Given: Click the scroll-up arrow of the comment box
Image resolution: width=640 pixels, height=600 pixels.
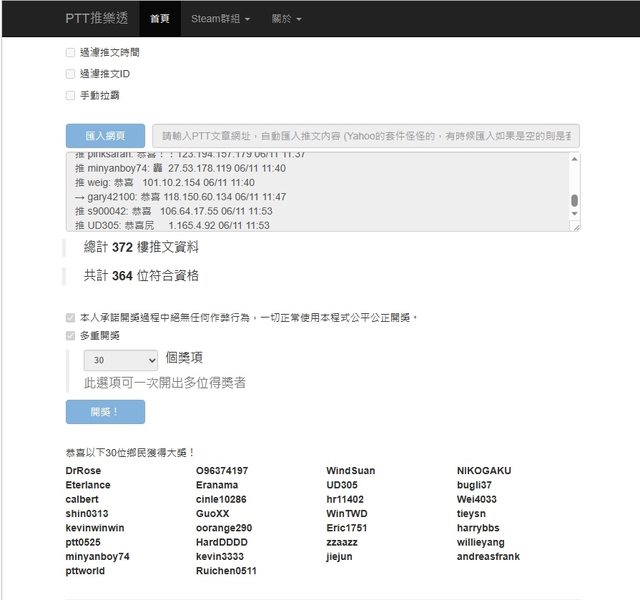Looking at the screenshot, I should click(x=574, y=159).
